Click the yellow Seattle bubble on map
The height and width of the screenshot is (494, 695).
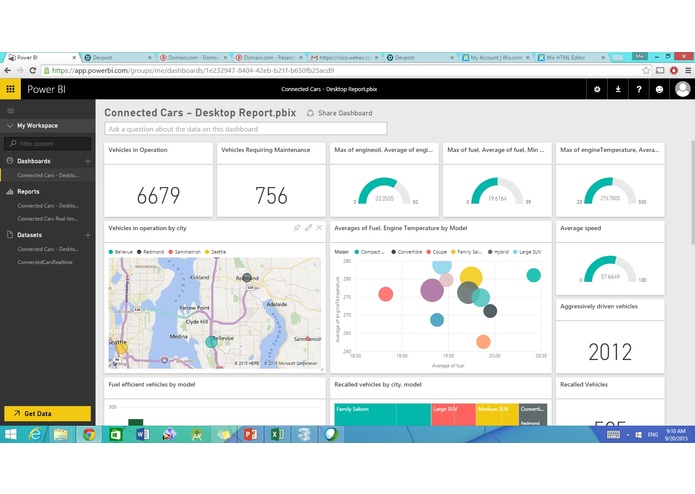click(x=121, y=348)
